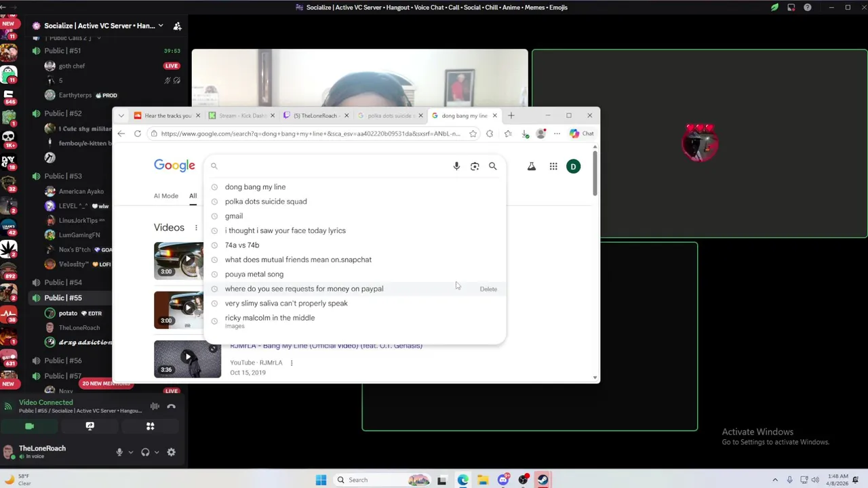This screenshot has width=868, height=488.
Task: Switch to Google AI Mode
Action: (x=165, y=196)
